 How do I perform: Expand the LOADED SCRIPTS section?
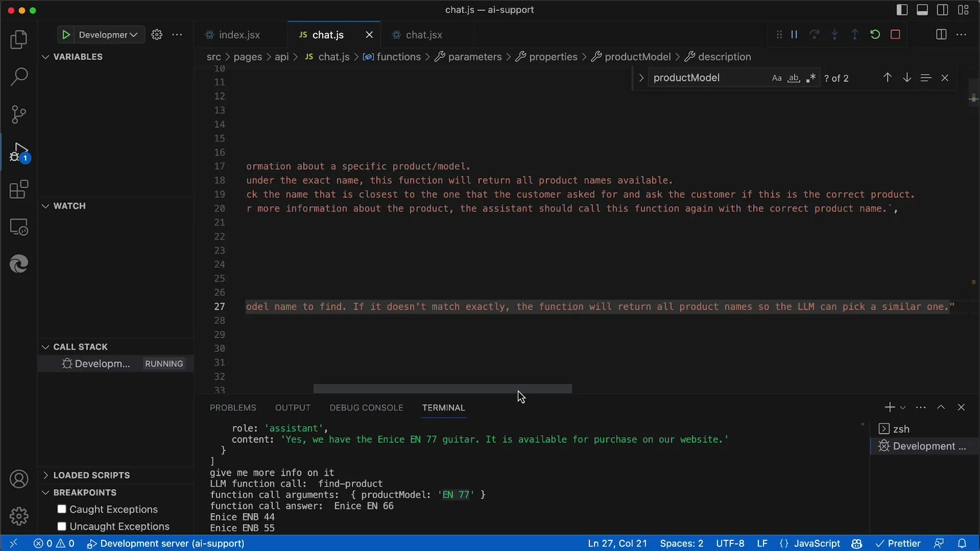tap(115, 475)
